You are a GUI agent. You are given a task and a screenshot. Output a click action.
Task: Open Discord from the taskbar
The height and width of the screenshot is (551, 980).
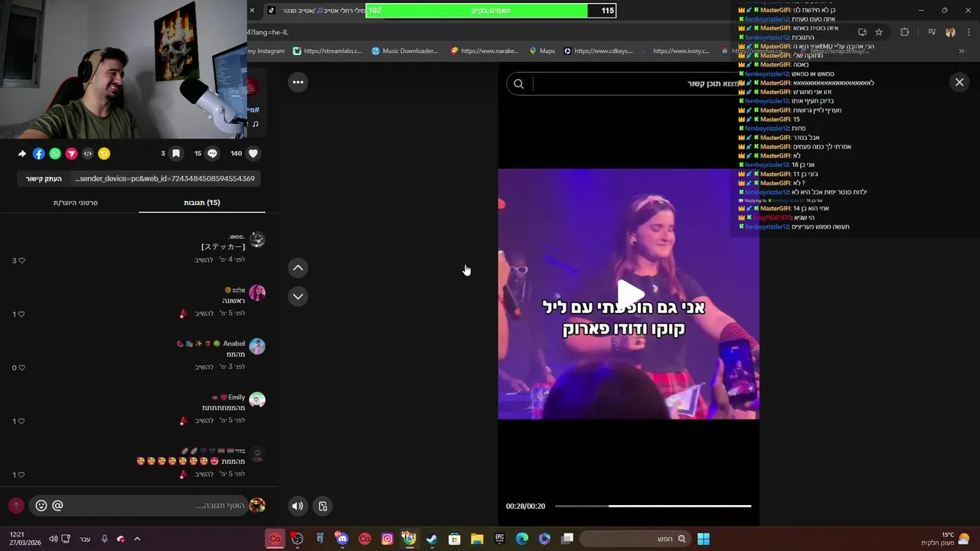(x=342, y=539)
